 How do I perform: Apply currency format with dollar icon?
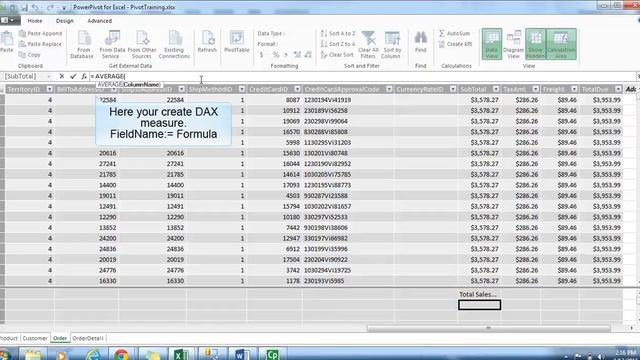click(x=262, y=55)
